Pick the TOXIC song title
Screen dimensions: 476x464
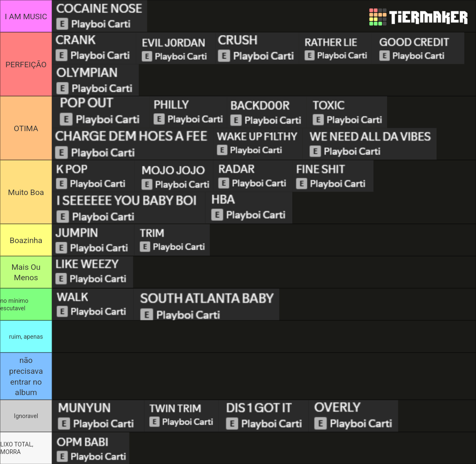(x=329, y=105)
